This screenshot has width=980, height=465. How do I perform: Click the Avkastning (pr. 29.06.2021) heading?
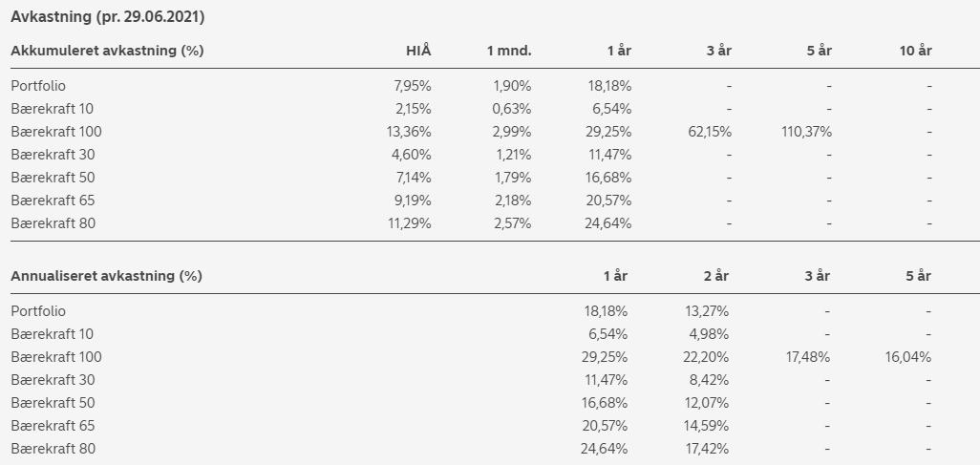point(108,17)
